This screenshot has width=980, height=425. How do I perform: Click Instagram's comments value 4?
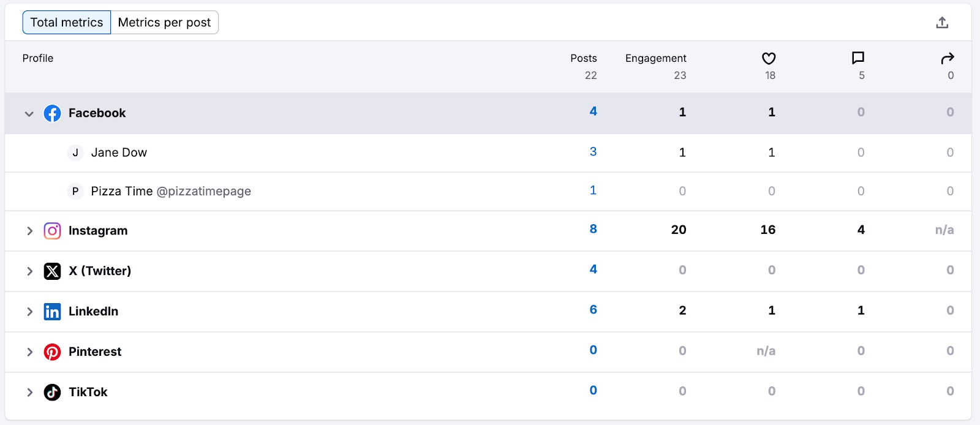pyautogui.click(x=861, y=230)
